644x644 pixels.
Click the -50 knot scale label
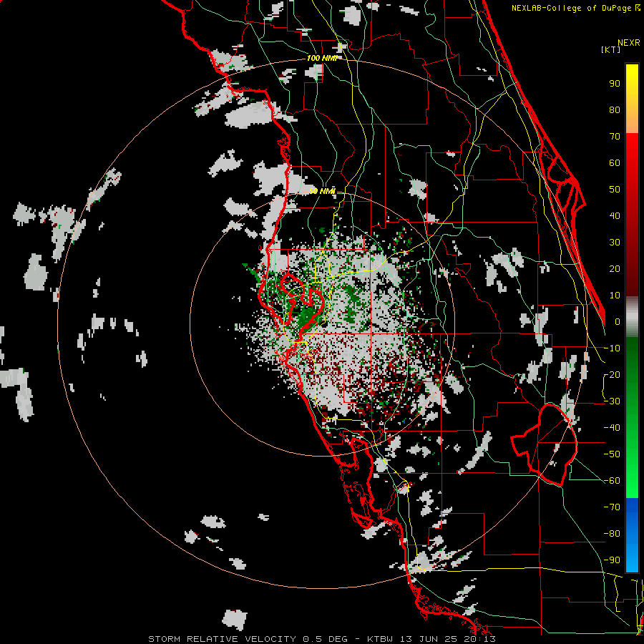tap(612, 454)
